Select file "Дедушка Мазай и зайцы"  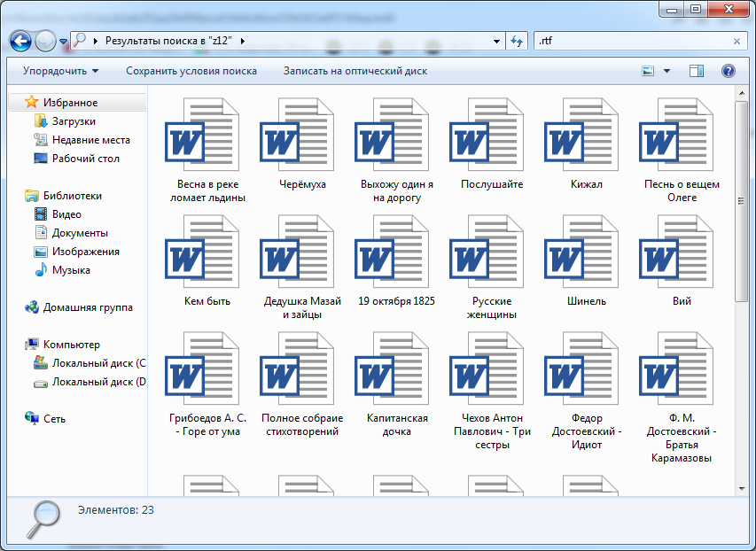click(x=302, y=267)
